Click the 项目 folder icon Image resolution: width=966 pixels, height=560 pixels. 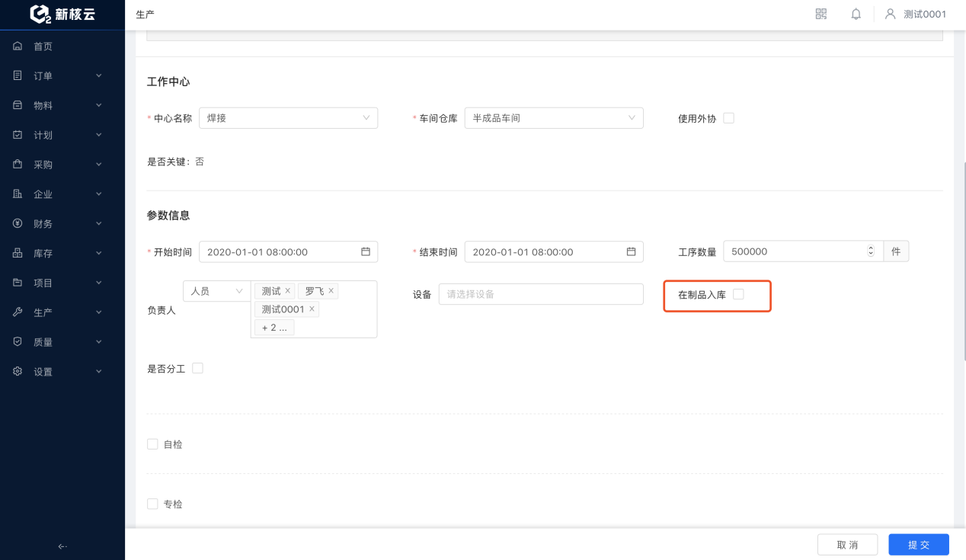(x=18, y=283)
